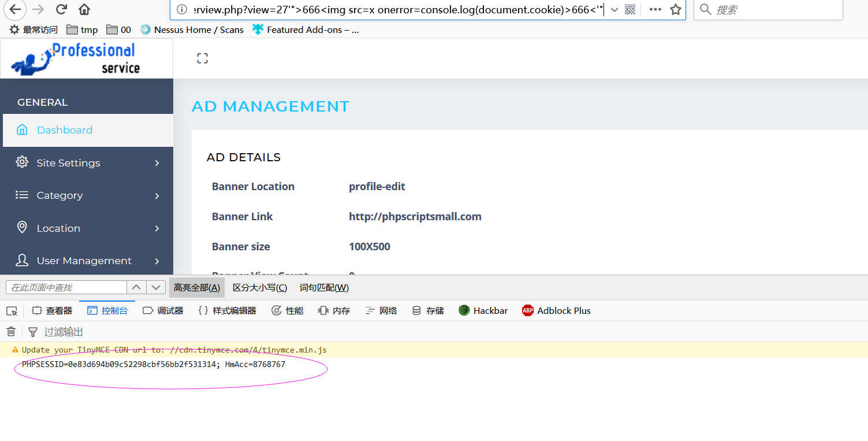The height and width of the screenshot is (441, 868).
Task: Switch to 控制台 console tab
Action: click(107, 311)
